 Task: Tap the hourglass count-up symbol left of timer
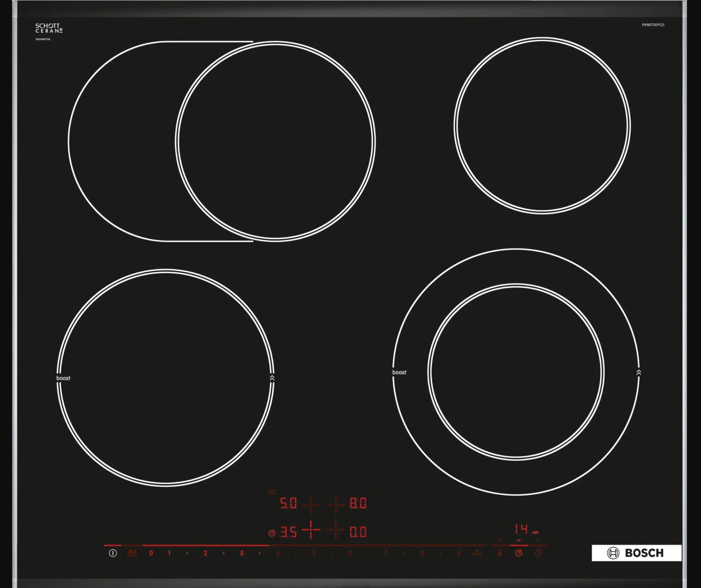point(500,553)
